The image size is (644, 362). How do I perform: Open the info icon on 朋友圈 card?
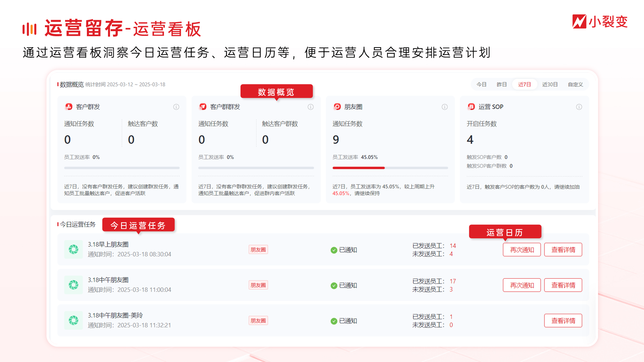pos(444,107)
